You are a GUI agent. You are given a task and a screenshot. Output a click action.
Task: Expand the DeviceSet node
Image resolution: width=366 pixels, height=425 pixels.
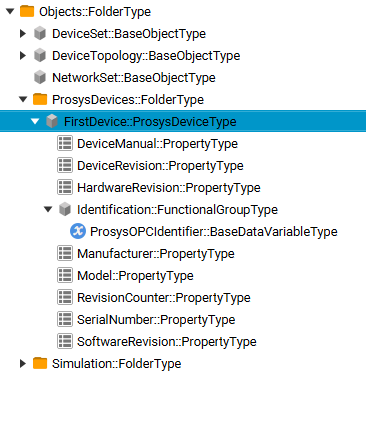(x=23, y=34)
